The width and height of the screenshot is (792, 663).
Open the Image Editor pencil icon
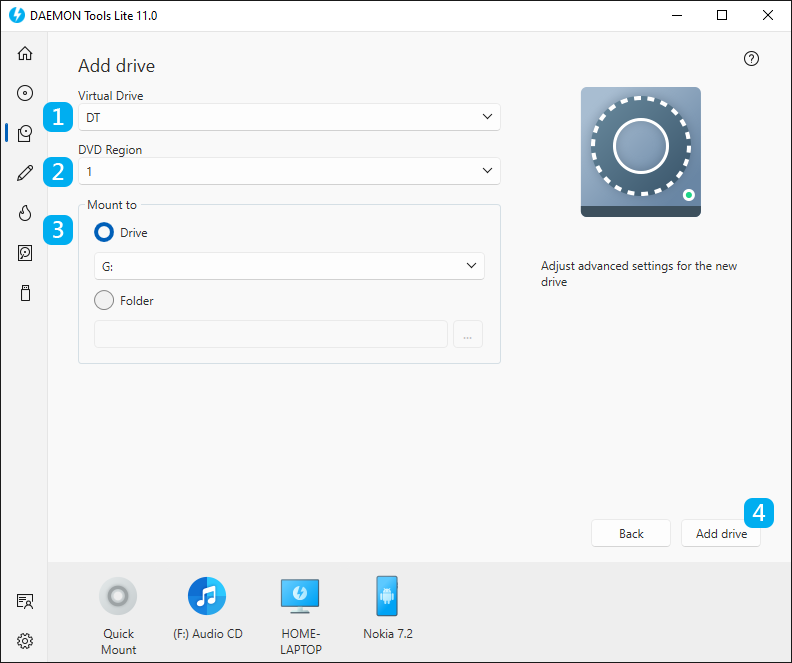pyautogui.click(x=25, y=173)
